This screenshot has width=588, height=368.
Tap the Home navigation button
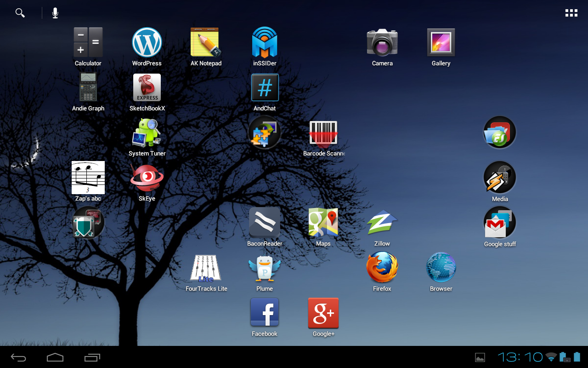[55, 357]
